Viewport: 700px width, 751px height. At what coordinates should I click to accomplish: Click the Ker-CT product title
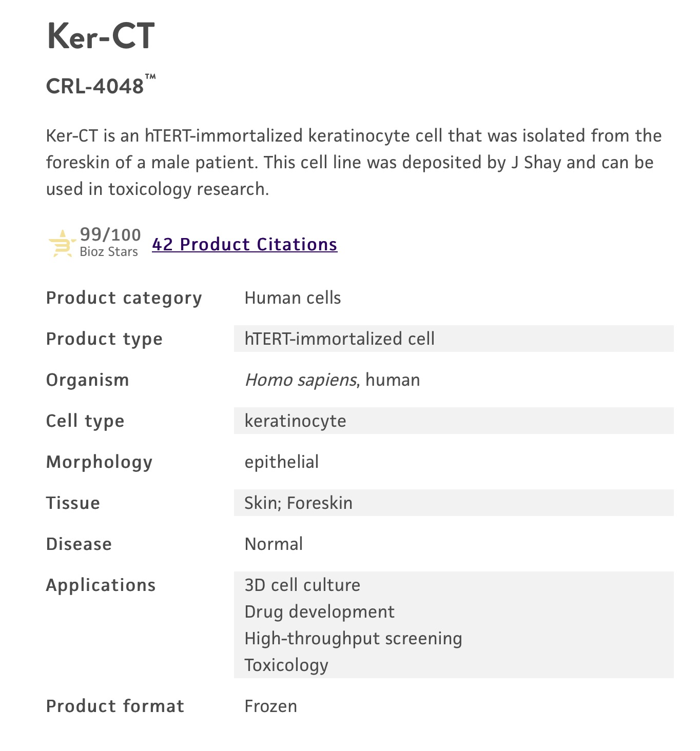coord(101,36)
